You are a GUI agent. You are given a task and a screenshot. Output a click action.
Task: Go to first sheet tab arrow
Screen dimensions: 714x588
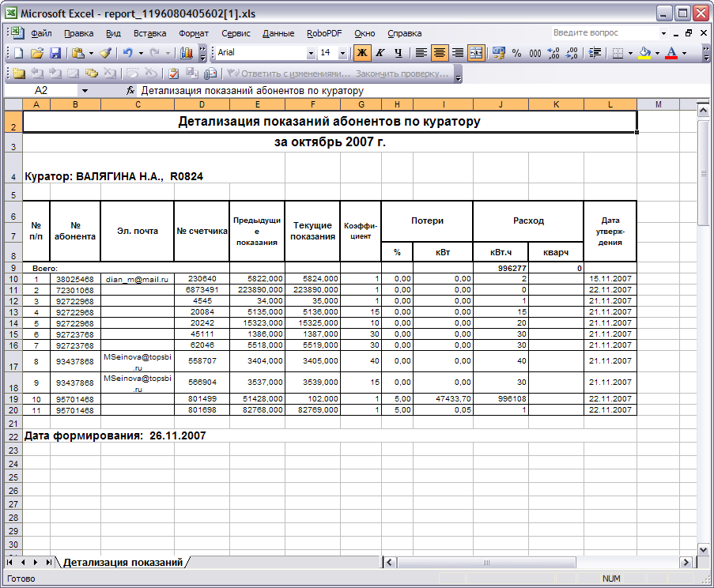coord(9,563)
